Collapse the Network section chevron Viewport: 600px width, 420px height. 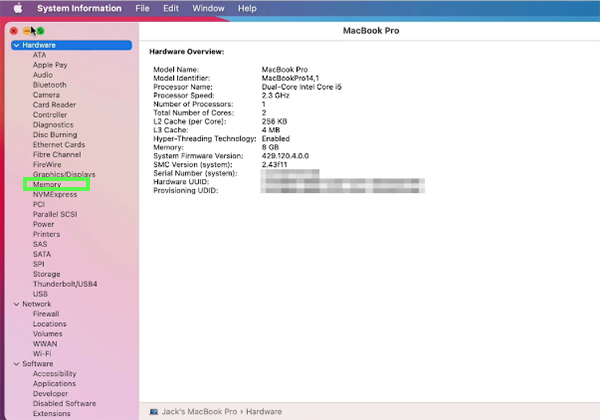pos(16,304)
